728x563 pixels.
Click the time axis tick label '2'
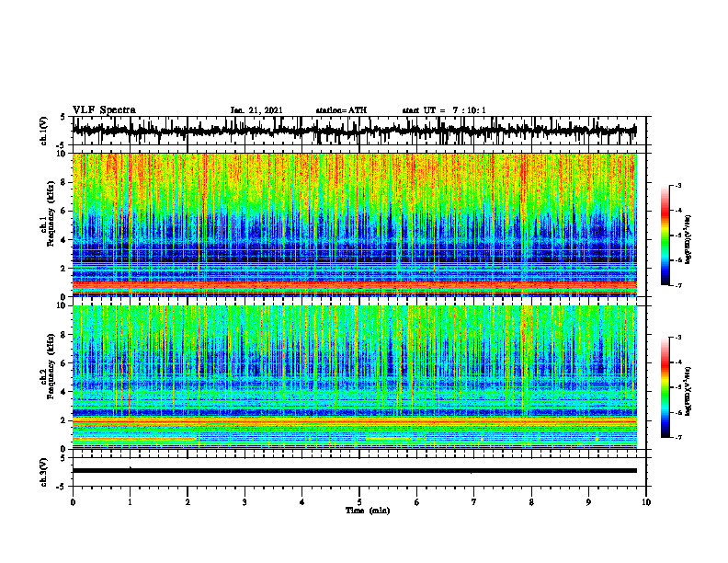point(188,502)
